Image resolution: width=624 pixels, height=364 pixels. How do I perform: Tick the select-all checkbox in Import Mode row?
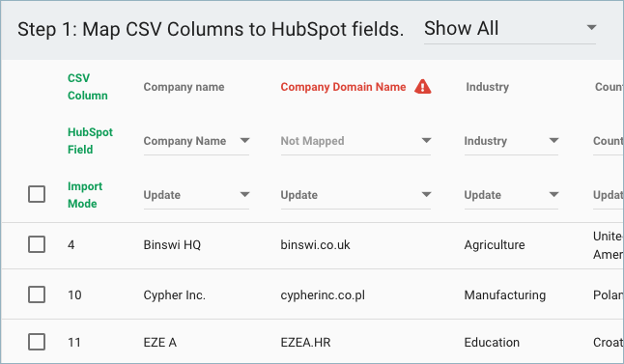click(x=37, y=194)
